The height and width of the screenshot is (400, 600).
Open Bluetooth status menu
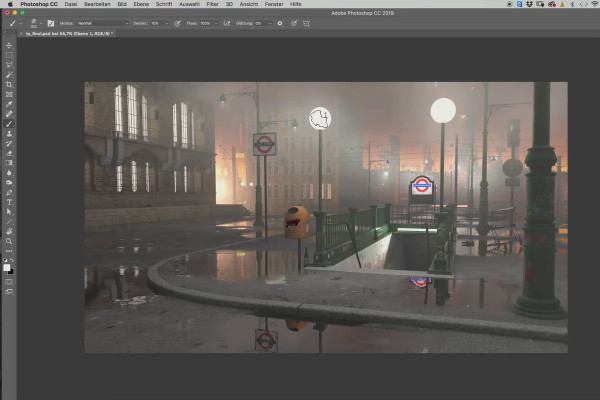pyautogui.click(x=572, y=4)
